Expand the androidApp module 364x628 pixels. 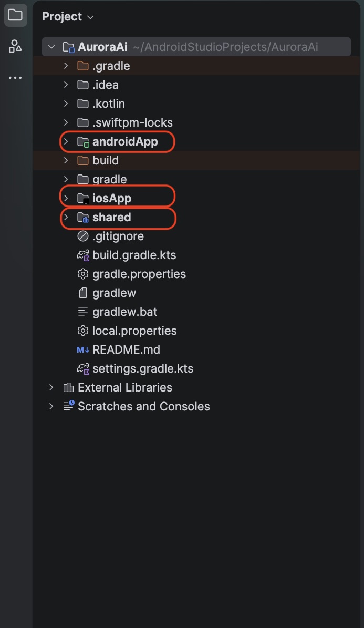click(66, 141)
